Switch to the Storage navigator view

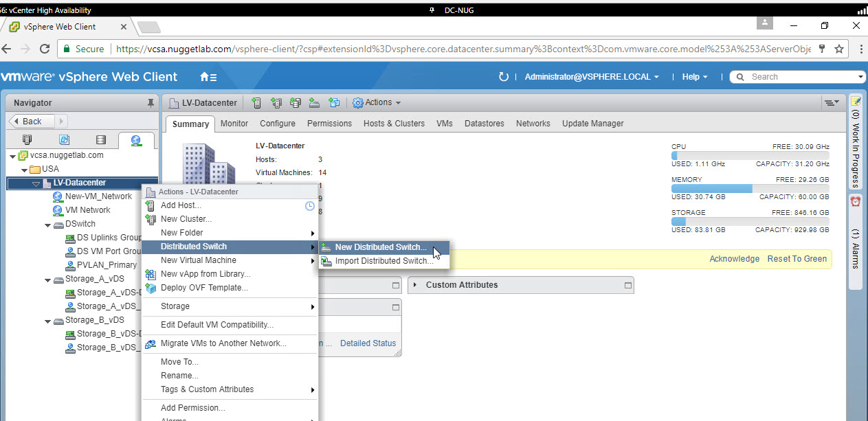pyautogui.click(x=101, y=140)
